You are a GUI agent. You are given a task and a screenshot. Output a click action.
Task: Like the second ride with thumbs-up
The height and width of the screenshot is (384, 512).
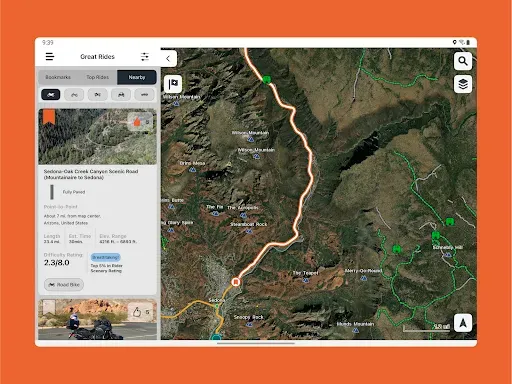pos(140,312)
